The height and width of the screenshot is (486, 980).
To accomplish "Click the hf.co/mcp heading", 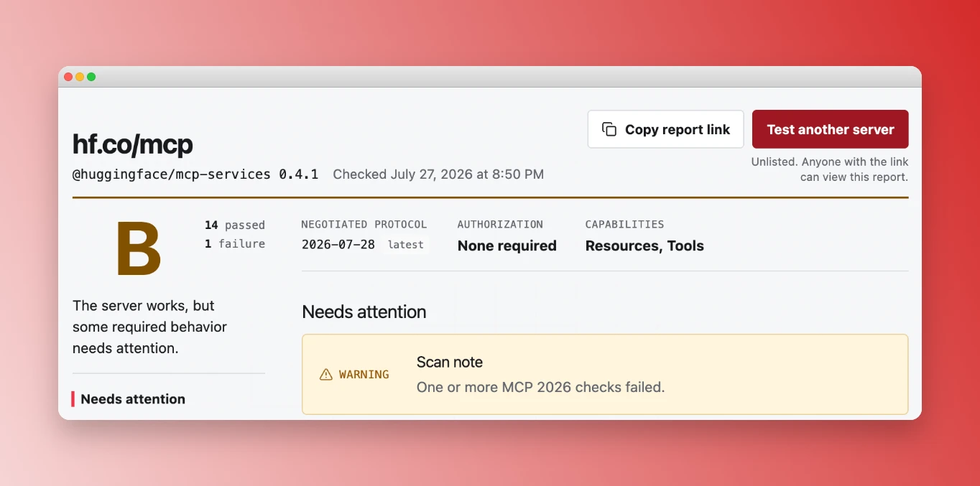I will coord(133,144).
